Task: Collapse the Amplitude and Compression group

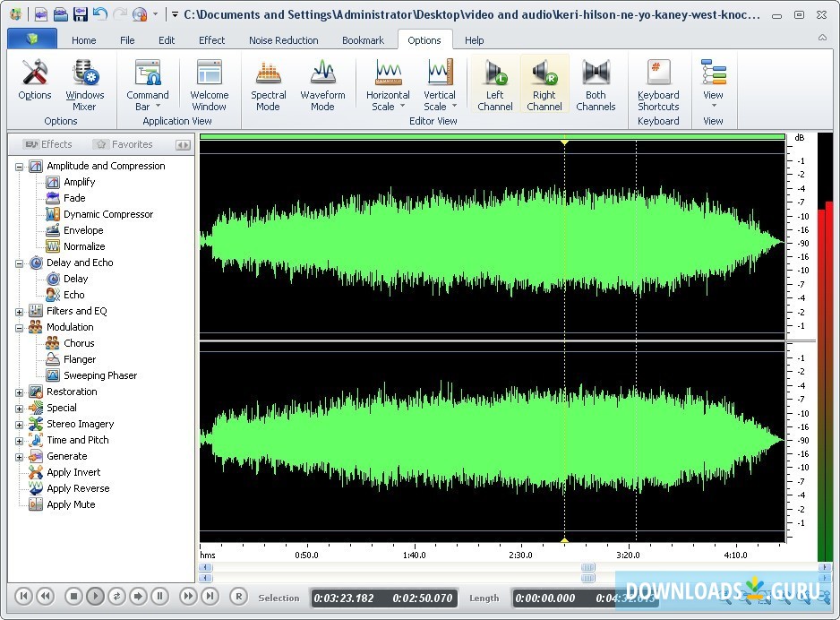Action: (20, 167)
